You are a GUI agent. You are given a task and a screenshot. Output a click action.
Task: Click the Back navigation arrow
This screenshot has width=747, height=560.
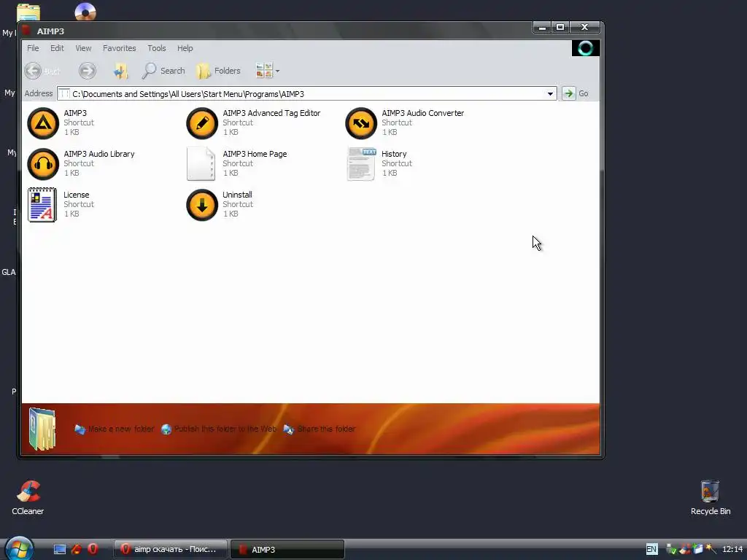[x=34, y=71]
